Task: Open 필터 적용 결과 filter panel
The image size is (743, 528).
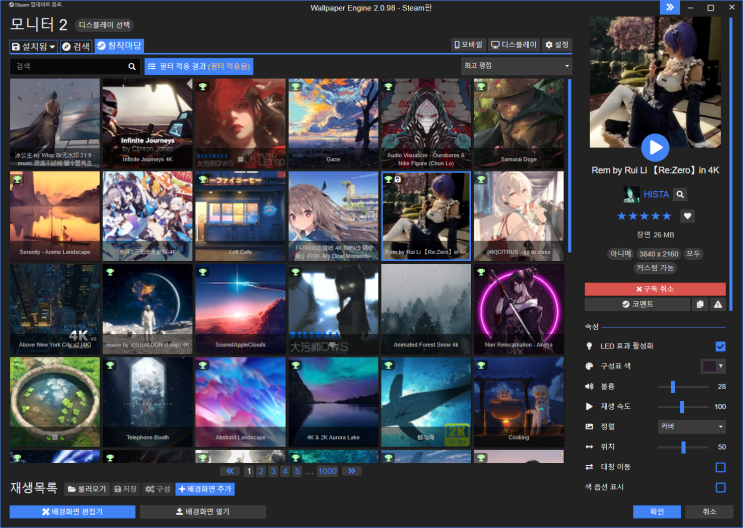Action: (x=199, y=66)
